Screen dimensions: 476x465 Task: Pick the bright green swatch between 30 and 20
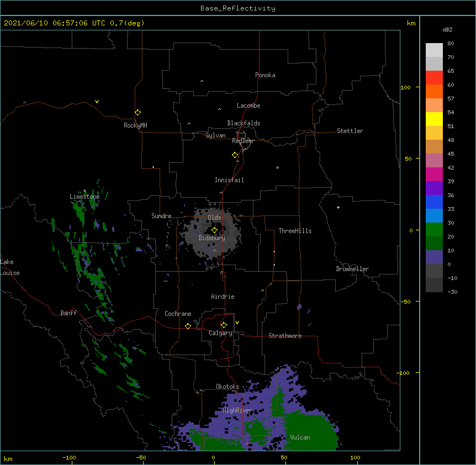pos(434,230)
